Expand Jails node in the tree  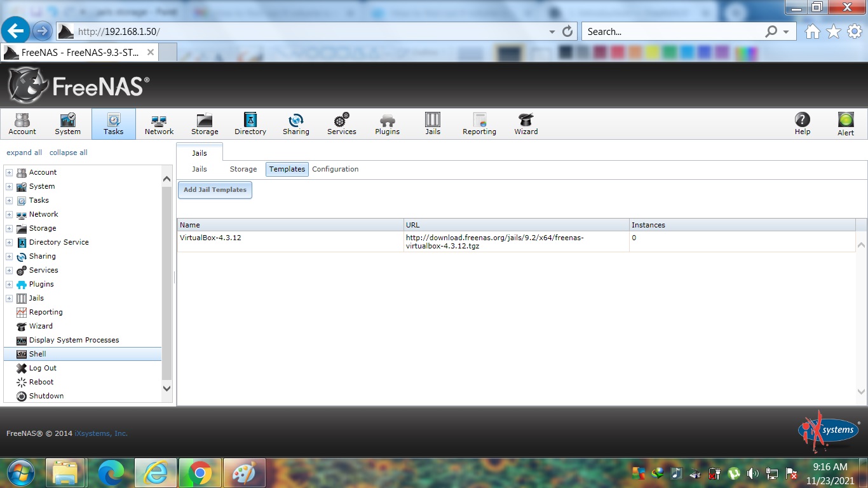click(x=10, y=298)
